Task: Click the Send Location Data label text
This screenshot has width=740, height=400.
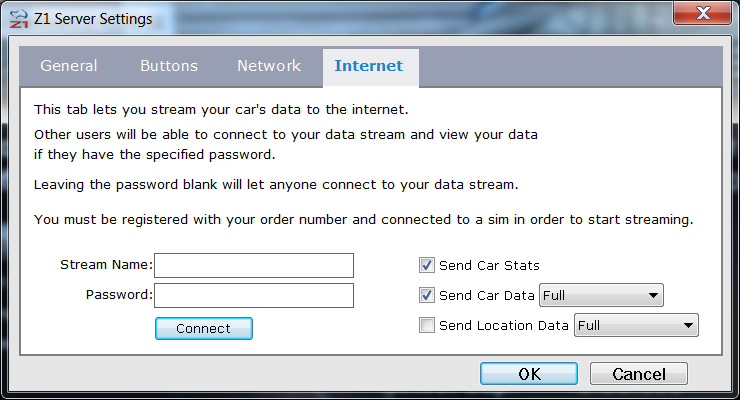Action: [x=504, y=325]
